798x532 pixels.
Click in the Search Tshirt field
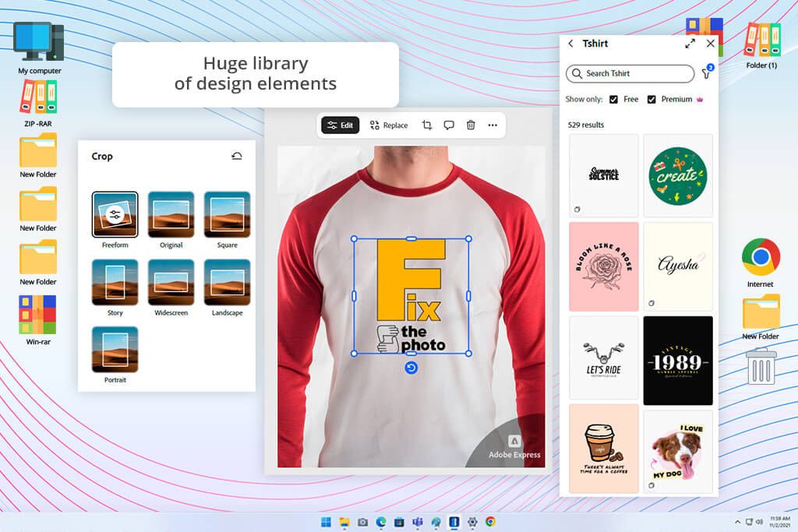pos(630,74)
